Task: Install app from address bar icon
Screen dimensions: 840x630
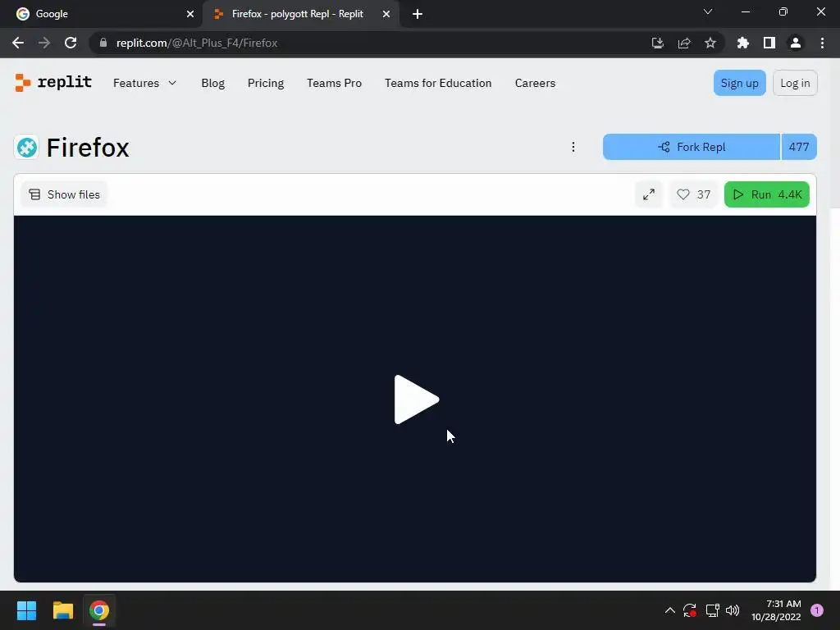Action: (x=657, y=43)
